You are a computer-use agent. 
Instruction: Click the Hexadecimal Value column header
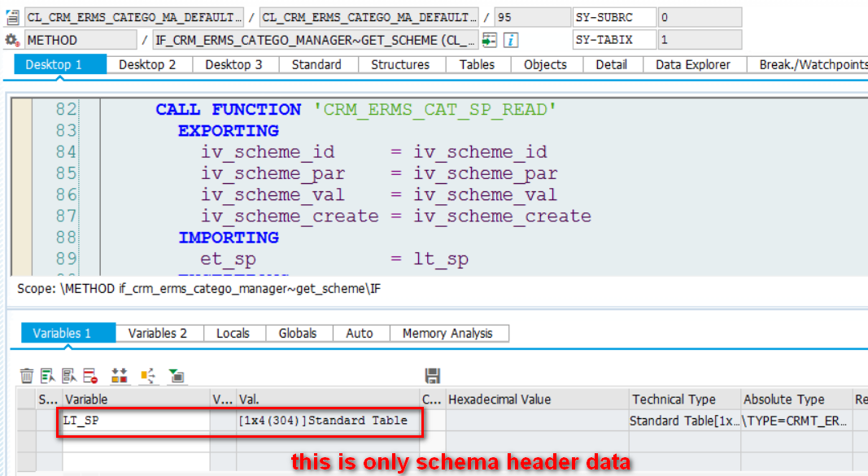[x=537, y=399]
